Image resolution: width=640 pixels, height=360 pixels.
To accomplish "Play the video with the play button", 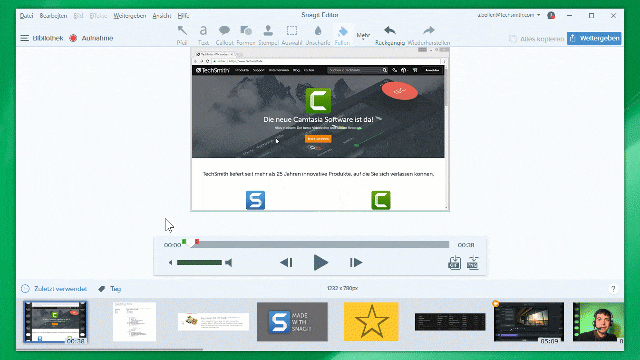I will tap(320, 262).
